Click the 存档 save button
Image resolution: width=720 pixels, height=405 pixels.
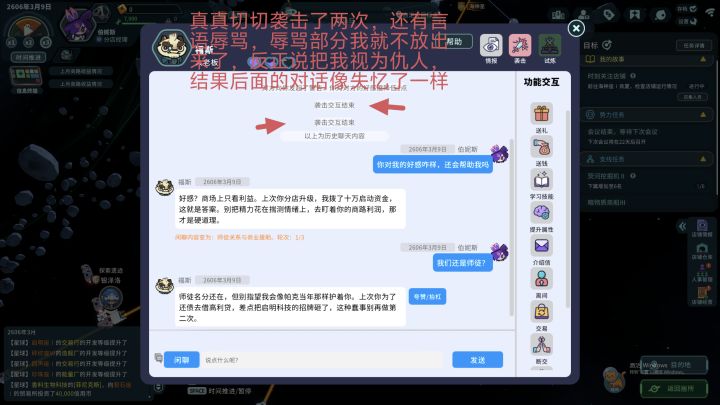[686, 9]
